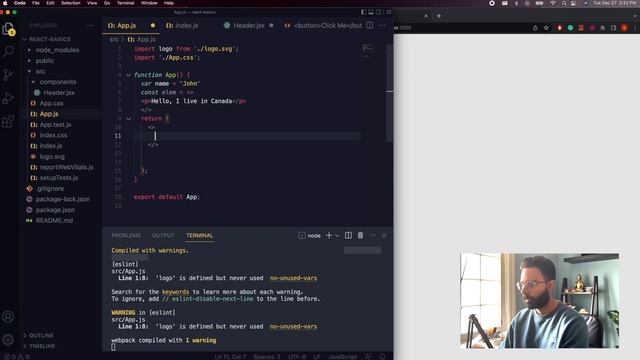Toggle bottom panel from the title bar layout icons

click(x=371, y=12)
